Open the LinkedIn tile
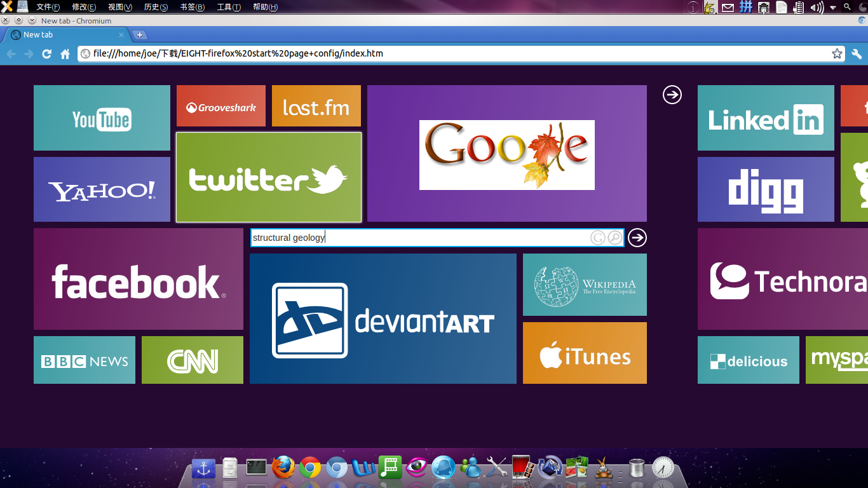The width and height of the screenshot is (868, 488). [x=766, y=118]
